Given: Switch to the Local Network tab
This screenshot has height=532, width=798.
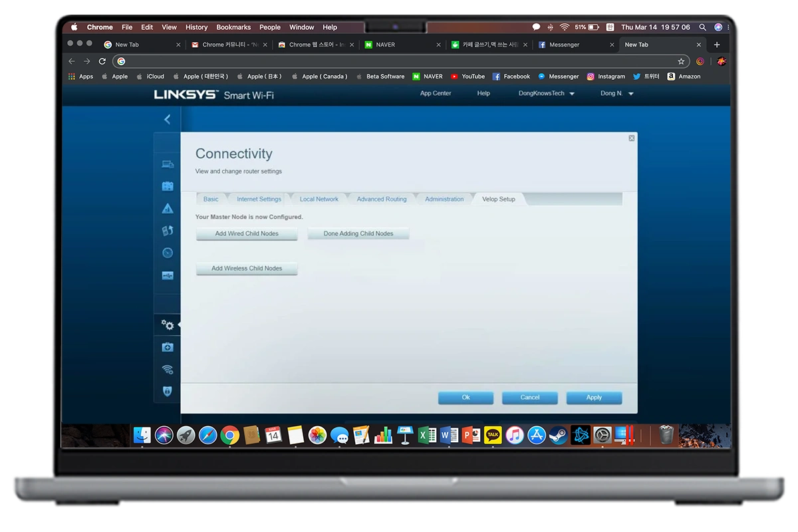Looking at the screenshot, I should [319, 199].
